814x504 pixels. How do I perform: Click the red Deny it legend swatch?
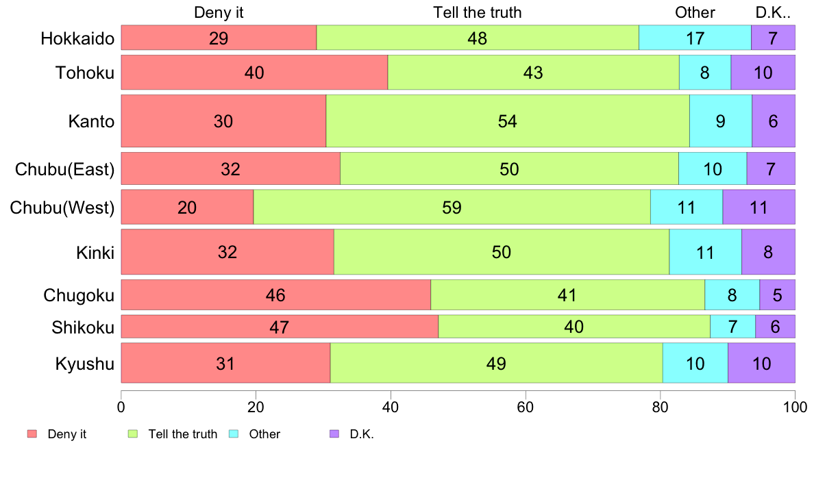pyautogui.click(x=32, y=434)
